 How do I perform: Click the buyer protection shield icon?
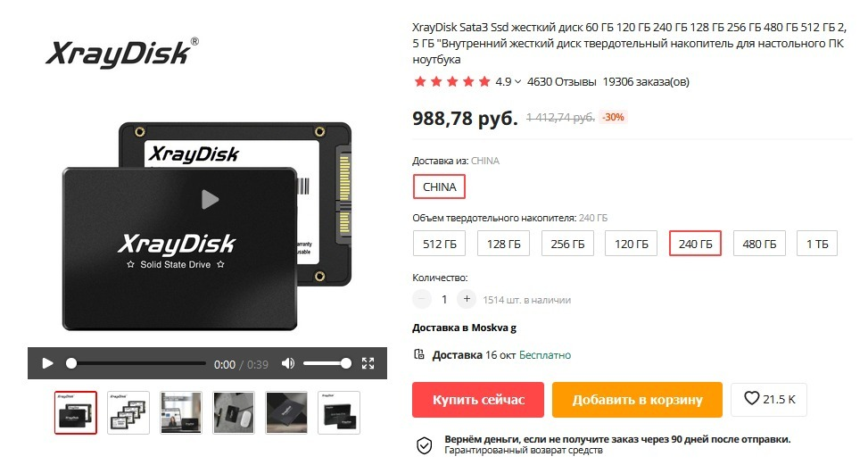pos(425,445)
